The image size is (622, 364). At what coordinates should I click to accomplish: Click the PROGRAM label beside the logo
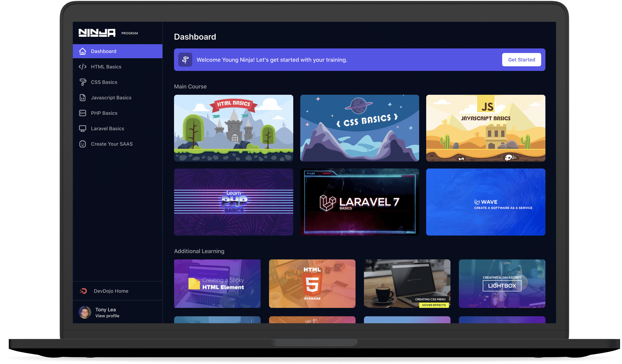[130, 33]
